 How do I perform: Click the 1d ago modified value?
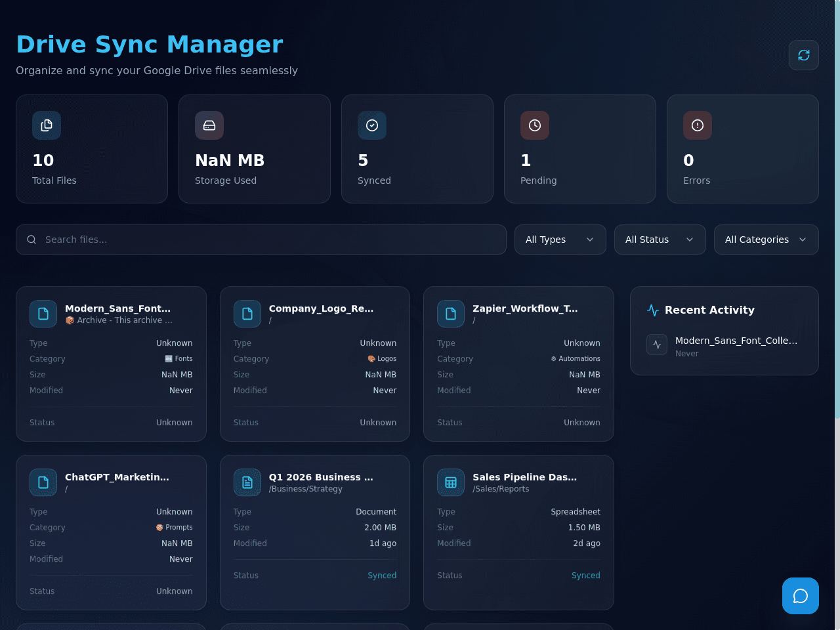point(383,543)
